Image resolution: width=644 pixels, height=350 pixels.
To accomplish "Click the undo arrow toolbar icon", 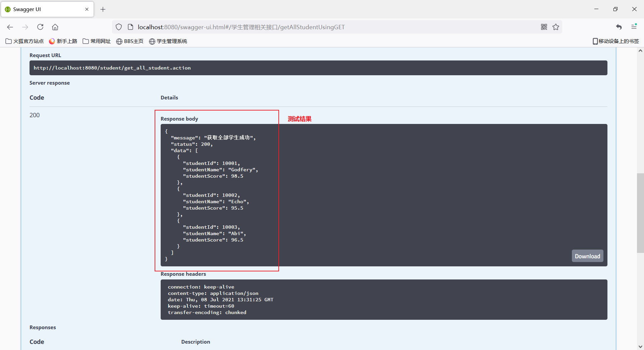I will [619, 27].
